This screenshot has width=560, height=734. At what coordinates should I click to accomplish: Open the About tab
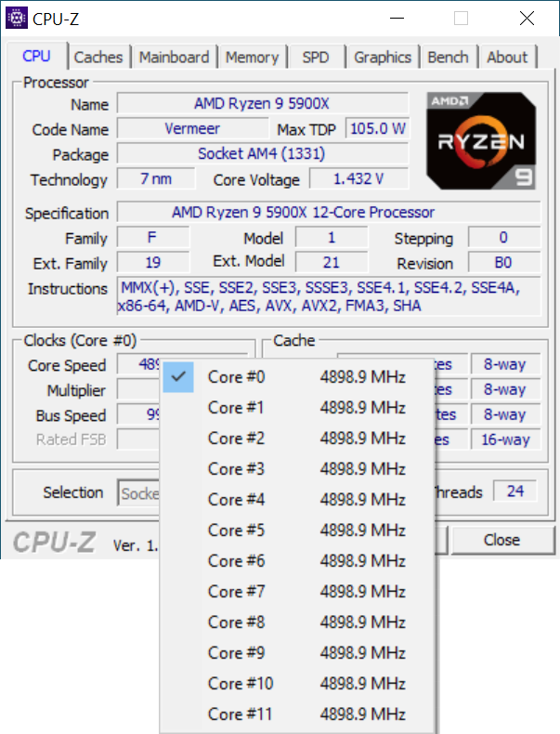click(507, 57)
